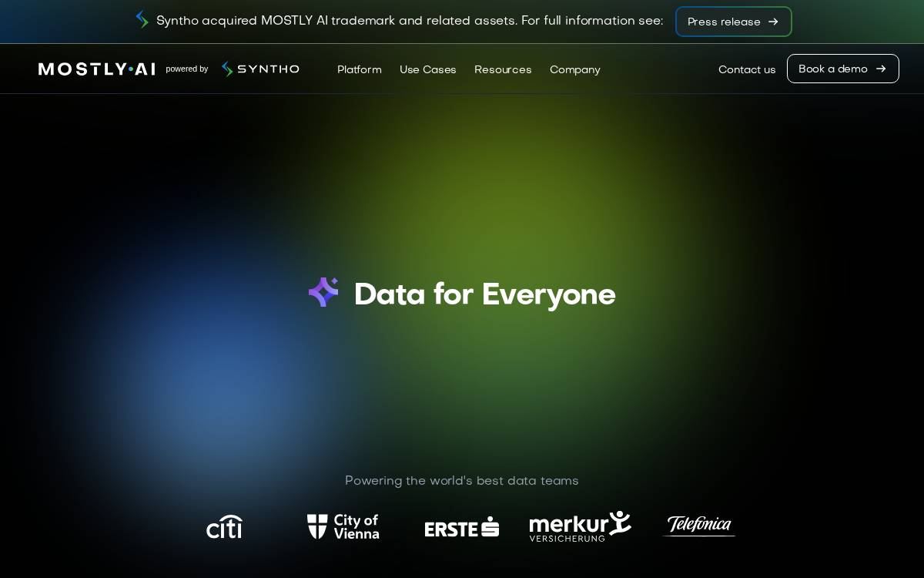This screenshot has height=578, width=924.
Task: Open the Platform menu
Action: tap(360, 69)
